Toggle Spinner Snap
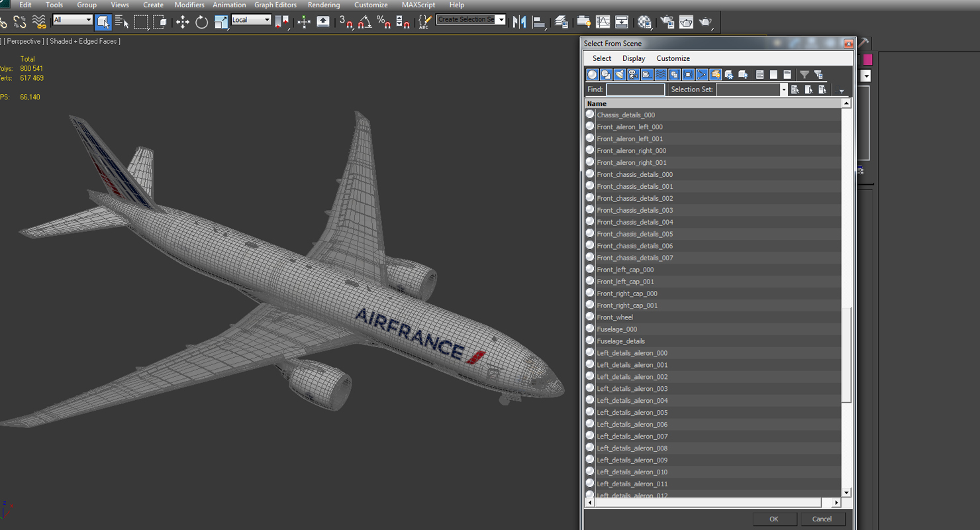The image size is (980, 530). [x=403, y=22]
